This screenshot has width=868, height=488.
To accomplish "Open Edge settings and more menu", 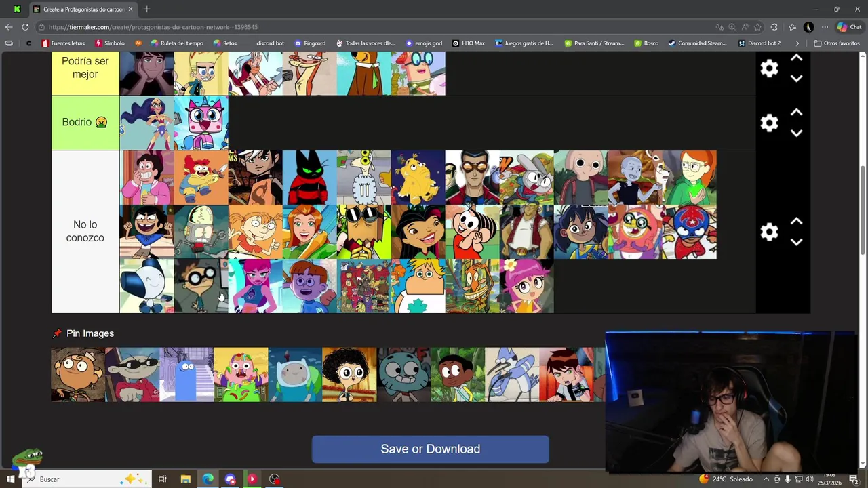I will tap(825, 27).
